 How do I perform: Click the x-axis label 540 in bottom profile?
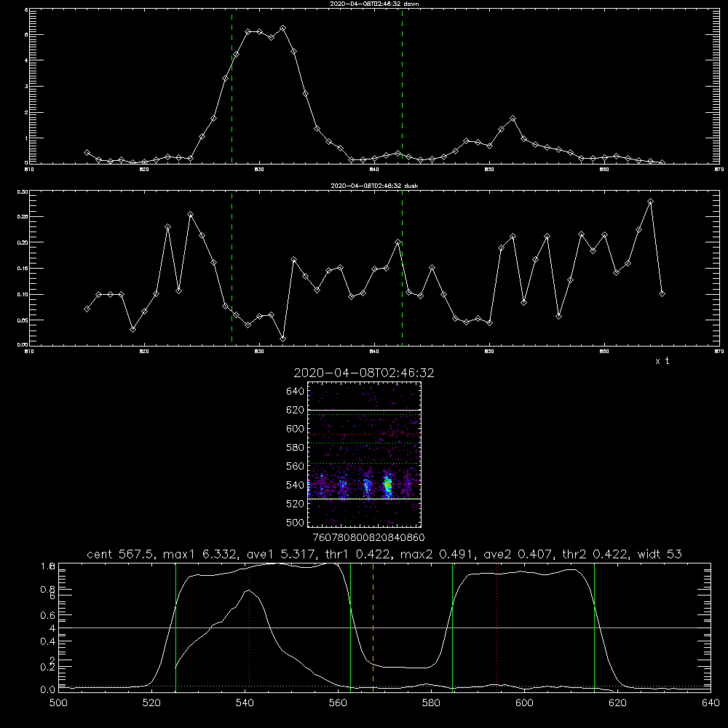tap(245, 703)
